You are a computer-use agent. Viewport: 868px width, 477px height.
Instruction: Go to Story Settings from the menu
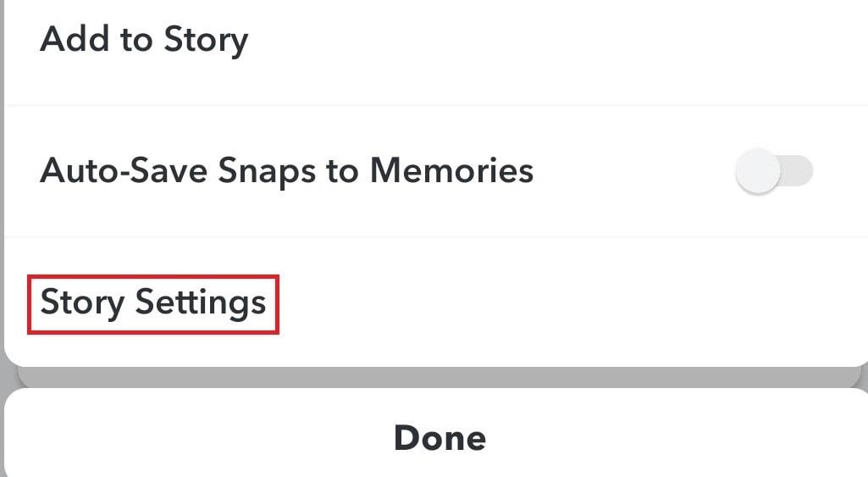coord(153,302)
